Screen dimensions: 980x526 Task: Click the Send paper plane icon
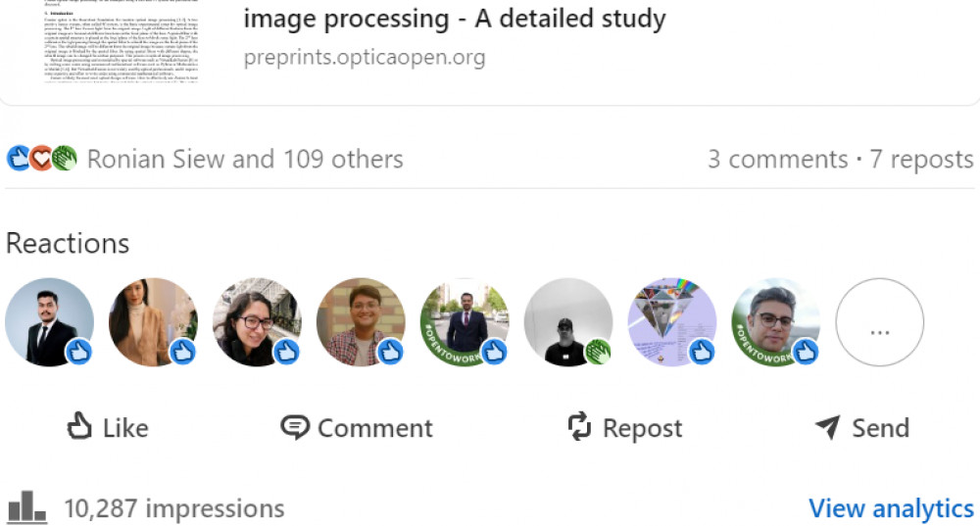pyautogui.click(x=828, y=427)
